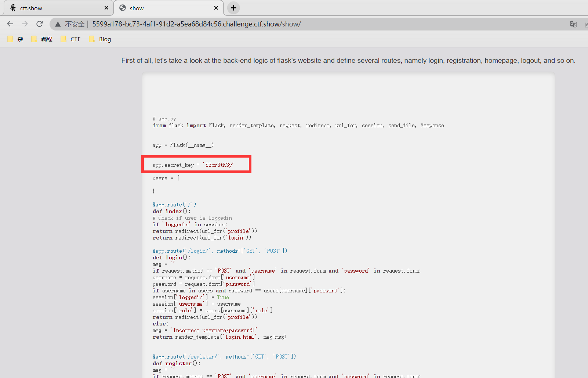Screen dimensions: 588x378
Task: Open the CTF bookmarks folder
Action: click(71, 39)
